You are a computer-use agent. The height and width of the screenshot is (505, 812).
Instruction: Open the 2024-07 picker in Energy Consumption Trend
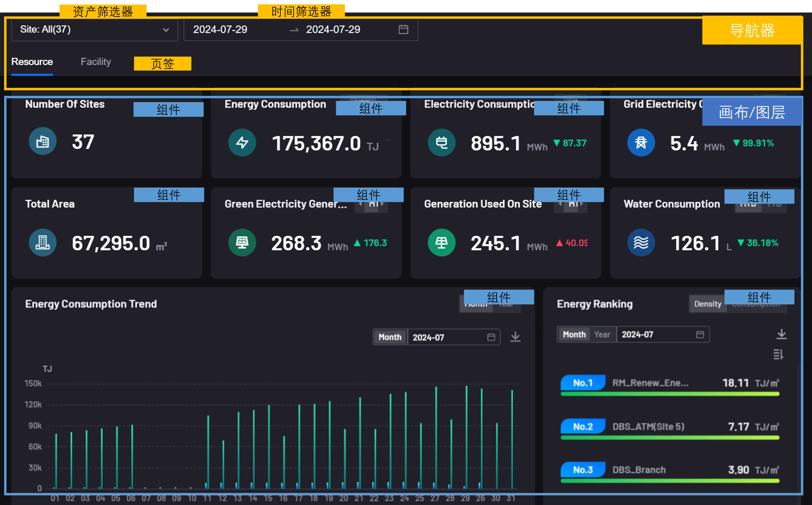tap(454, 337)
